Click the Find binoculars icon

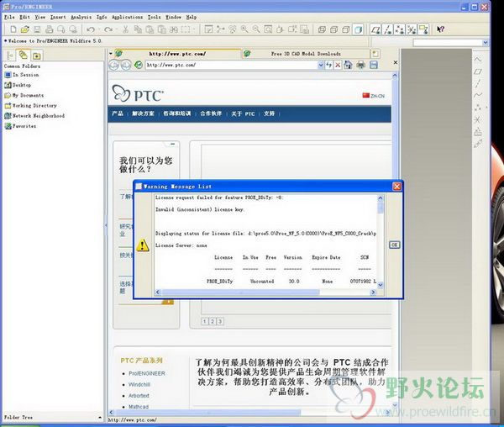174,29
